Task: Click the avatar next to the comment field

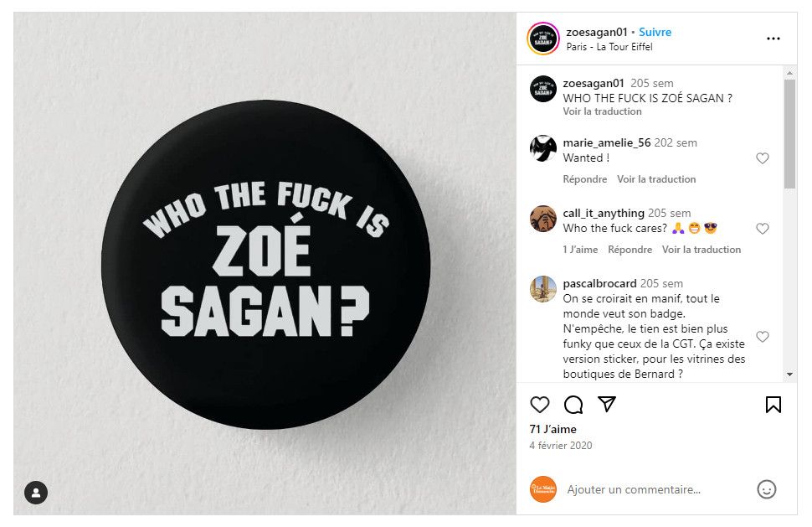Action: pyautogui.click(x=542, y=489)
